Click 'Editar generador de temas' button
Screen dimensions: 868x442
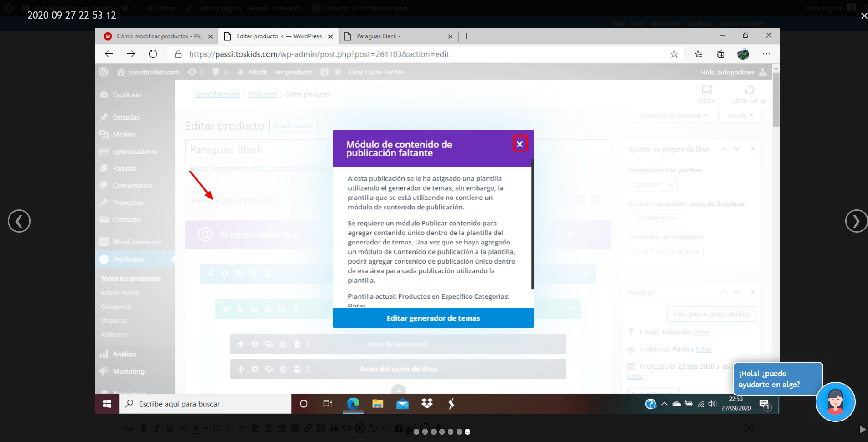click(x=433, y=318)
